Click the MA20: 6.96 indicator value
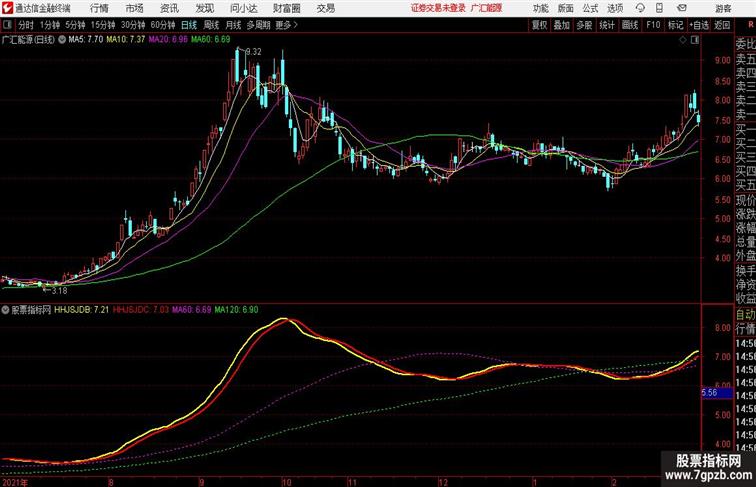Viewport: 756px width, 487px height. [x=168, y=40]
